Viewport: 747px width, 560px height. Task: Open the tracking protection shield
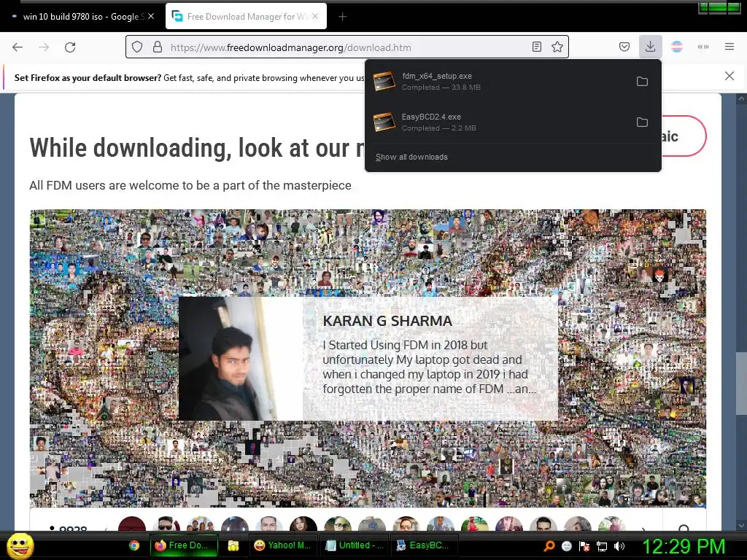[x=137, y=47]
